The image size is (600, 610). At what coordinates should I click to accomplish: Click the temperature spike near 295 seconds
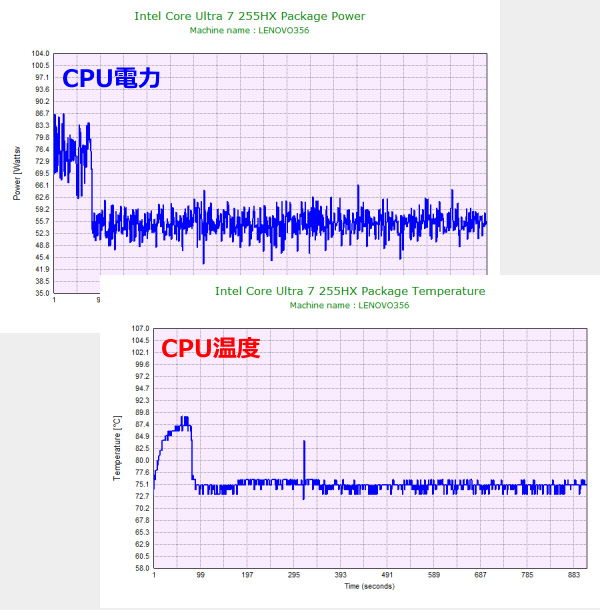(304, 445)
